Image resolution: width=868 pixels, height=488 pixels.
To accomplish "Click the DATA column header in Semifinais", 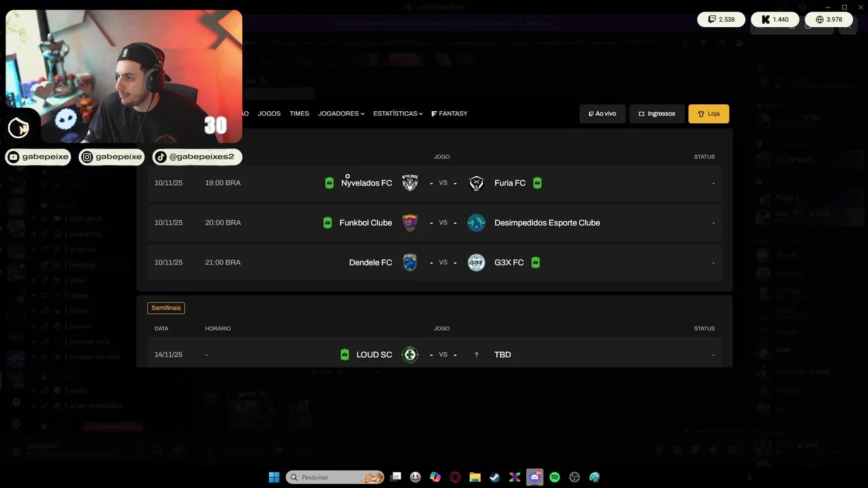I will [x=161, y=329].
